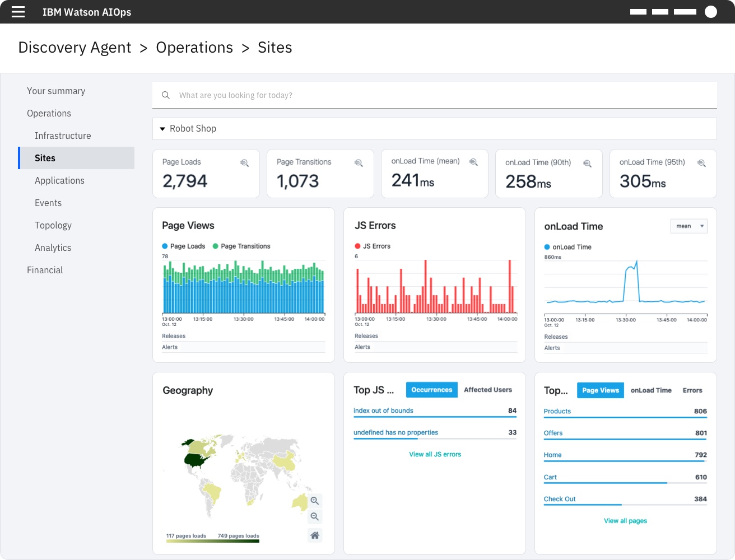Switch to the Errors tab in Top pages
The width and height of the screenshot is (735, 560).
pos(692,390)
